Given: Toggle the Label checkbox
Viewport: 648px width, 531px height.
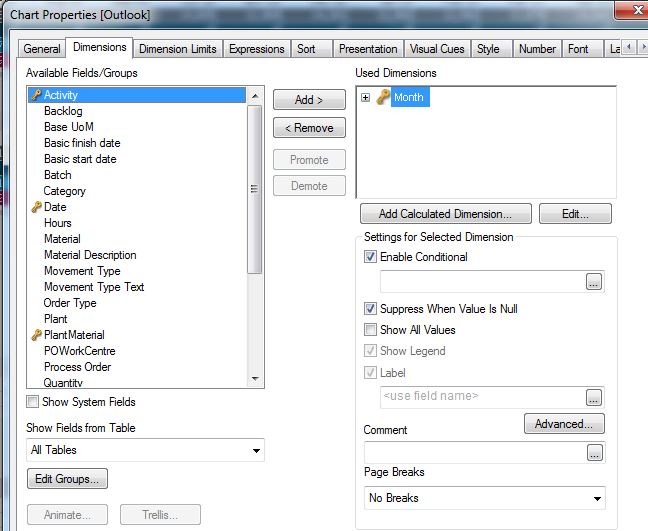Looking at the screenshot, I should pyautogui.click(x=370, y=373).
